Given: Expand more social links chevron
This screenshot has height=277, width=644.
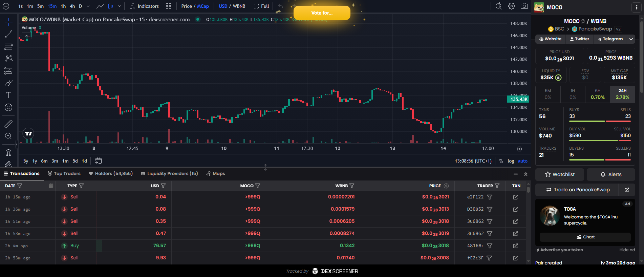Looking at the screenshot, I should click(631, 39).
